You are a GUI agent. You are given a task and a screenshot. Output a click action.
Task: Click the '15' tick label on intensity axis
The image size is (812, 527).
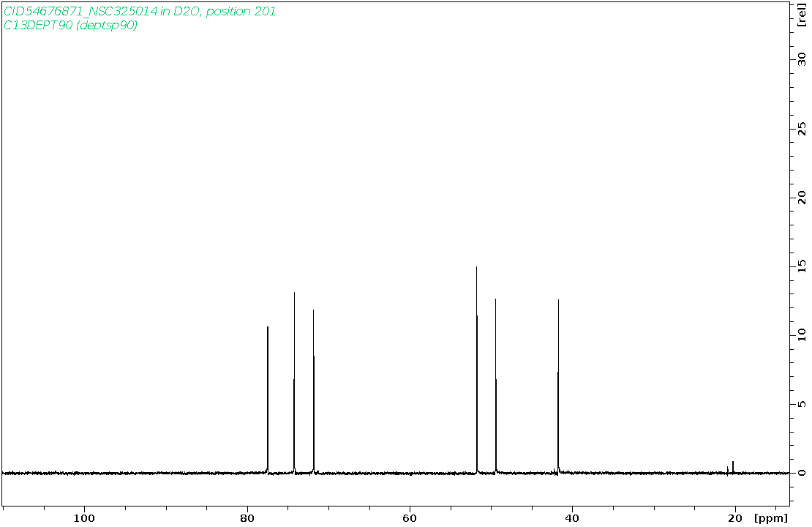(802, 266)
